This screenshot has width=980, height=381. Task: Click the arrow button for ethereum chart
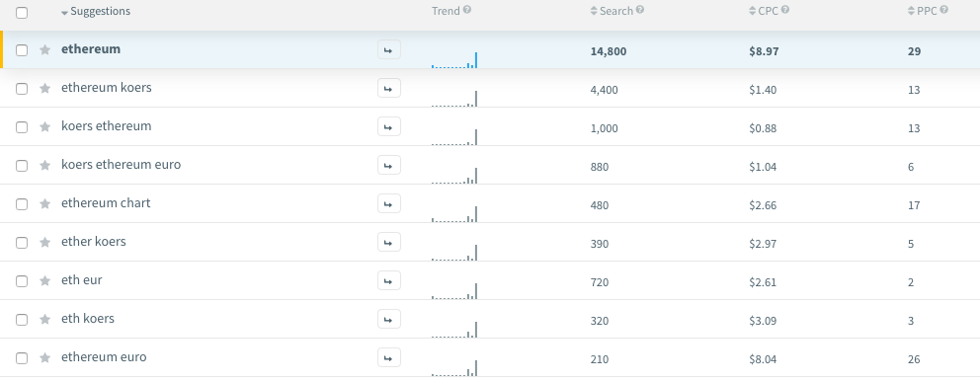(389, 203)
